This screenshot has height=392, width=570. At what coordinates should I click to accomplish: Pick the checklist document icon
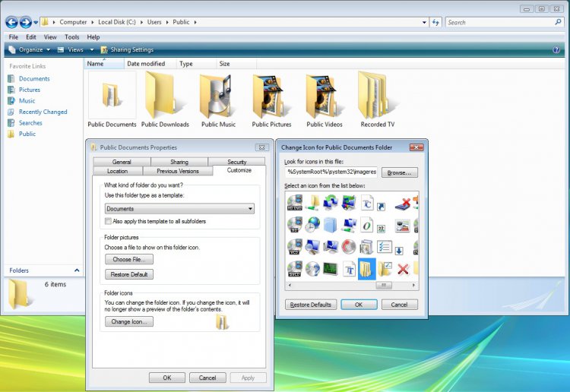[x=385, y=247]
